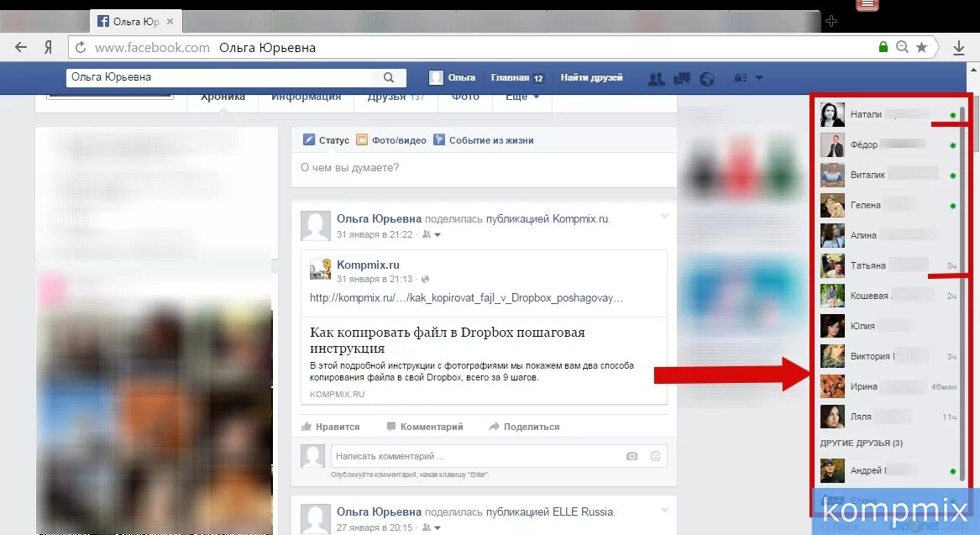Expand the account dropdown arrow in the blue bar
980x535 pixels.
click(x=759, y=78)
